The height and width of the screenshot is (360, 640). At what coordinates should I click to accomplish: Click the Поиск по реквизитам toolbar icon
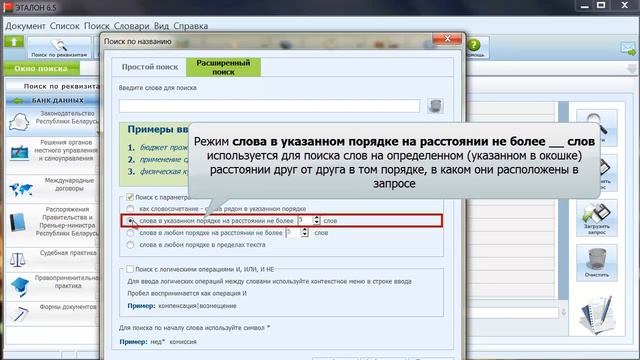[x=59, y=48]
